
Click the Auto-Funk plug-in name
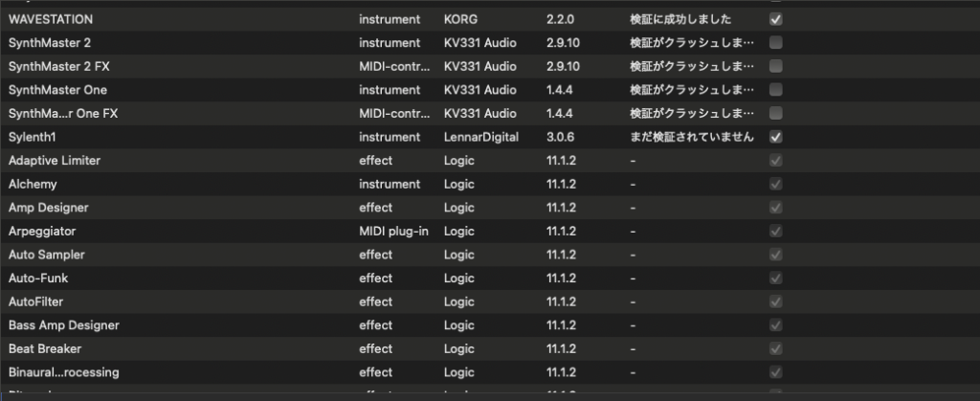38,278
